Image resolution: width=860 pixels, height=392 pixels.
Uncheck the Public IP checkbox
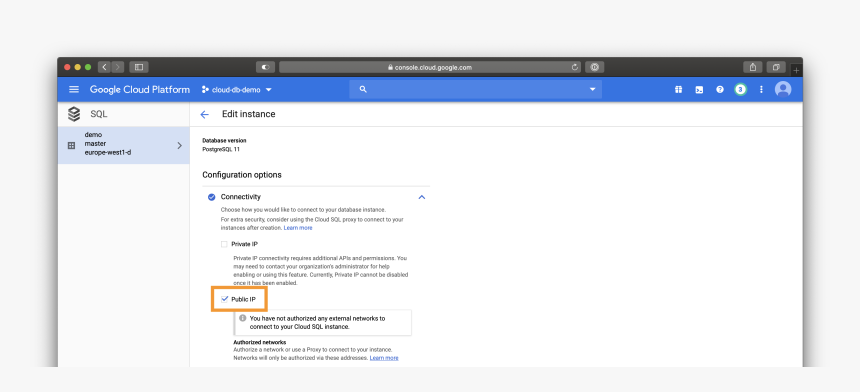click(x=224, y=299)
